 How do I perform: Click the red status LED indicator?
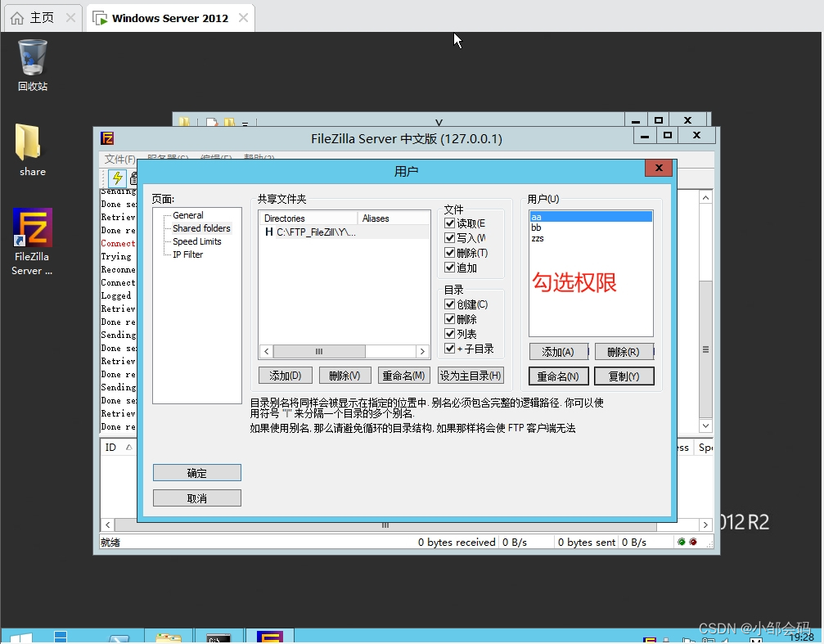[x=693, y=542]
